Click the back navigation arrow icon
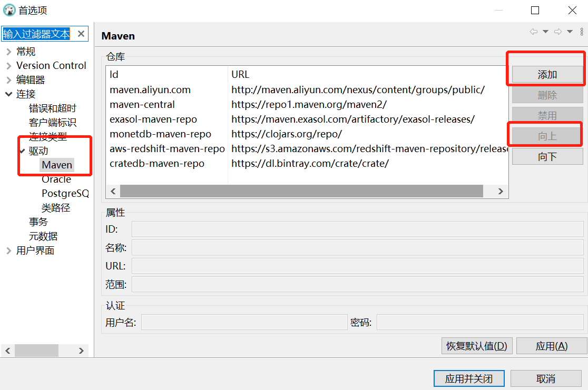Viewport: 588px width, 390px height. pyautogui.click(x=533, y=31)
